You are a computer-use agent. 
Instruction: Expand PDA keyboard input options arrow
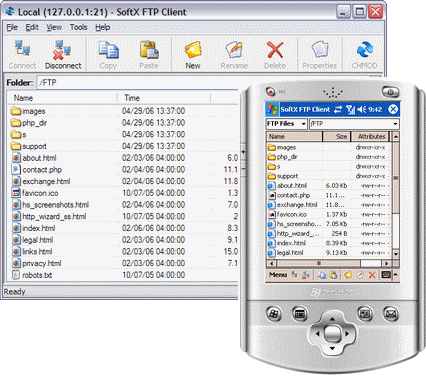396,275
